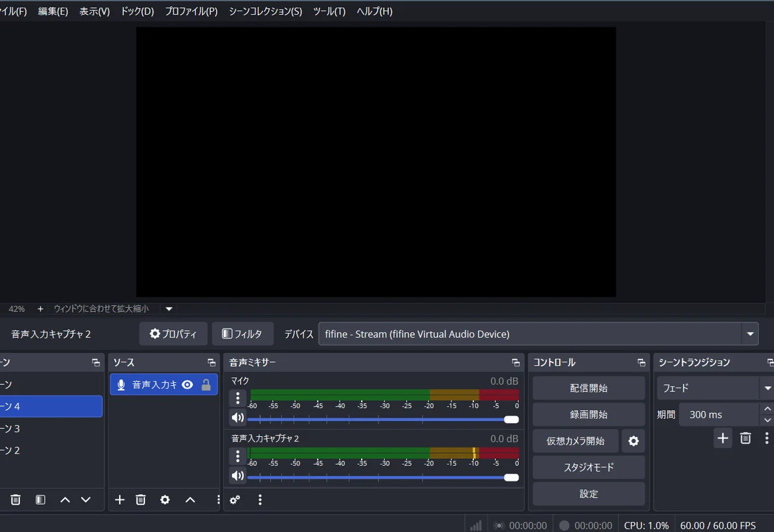Move scene down arrow
The width and height of the screenshot is (774, 532).
pos(86,500)
